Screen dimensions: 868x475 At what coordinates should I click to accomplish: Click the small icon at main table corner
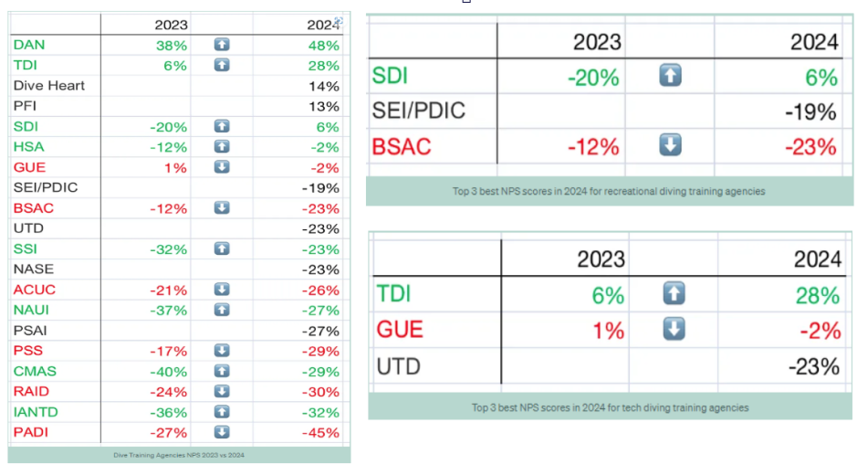[339, 21]
